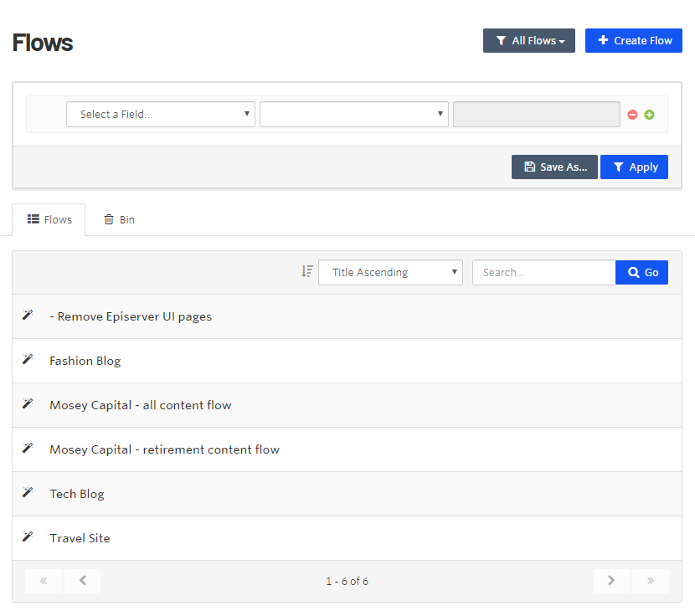Switch to the Bin tab
Viewport: 695px width, 616px height.
(119, 220)
